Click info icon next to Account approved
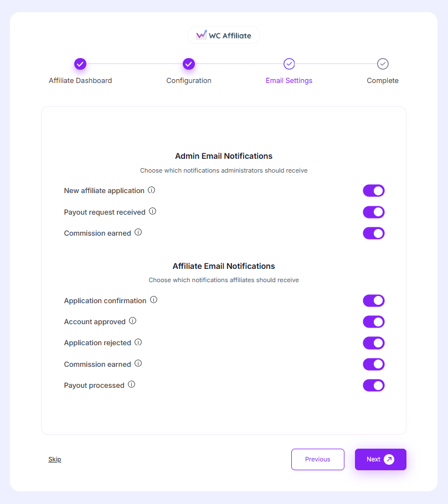The width and height of the screenshot is (448, 504). [132, 321]
